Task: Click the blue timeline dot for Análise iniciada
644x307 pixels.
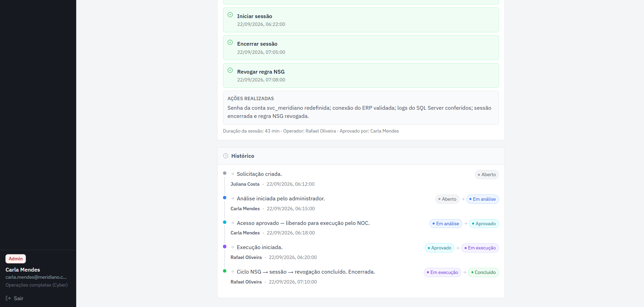Action: click(225, 198)
